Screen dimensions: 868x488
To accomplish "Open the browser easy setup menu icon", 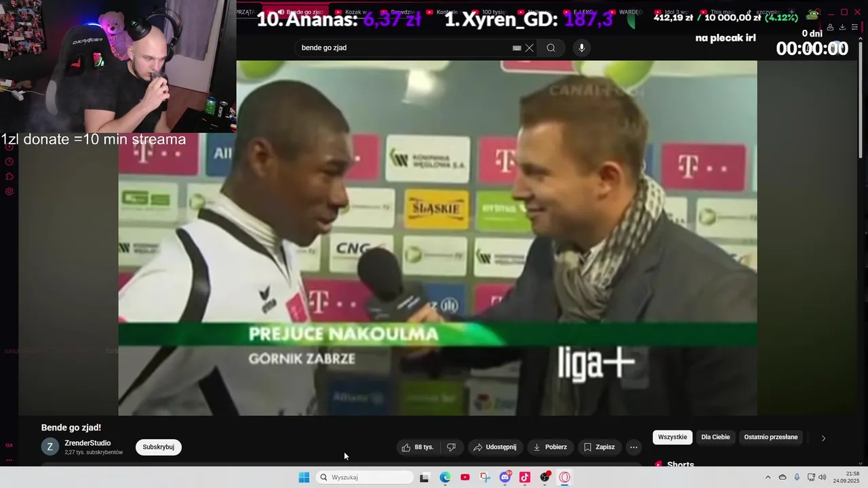I will pyautogui.click(x=854, y=27).
